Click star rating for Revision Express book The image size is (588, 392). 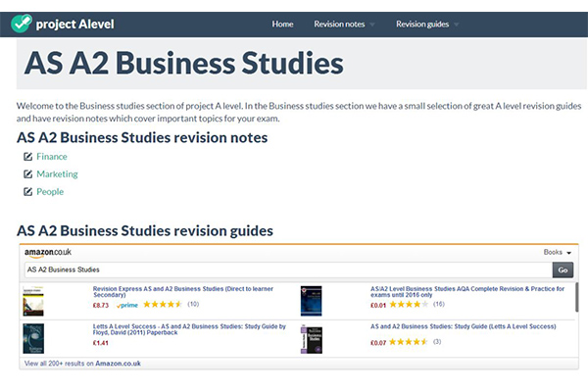point(163,304)
